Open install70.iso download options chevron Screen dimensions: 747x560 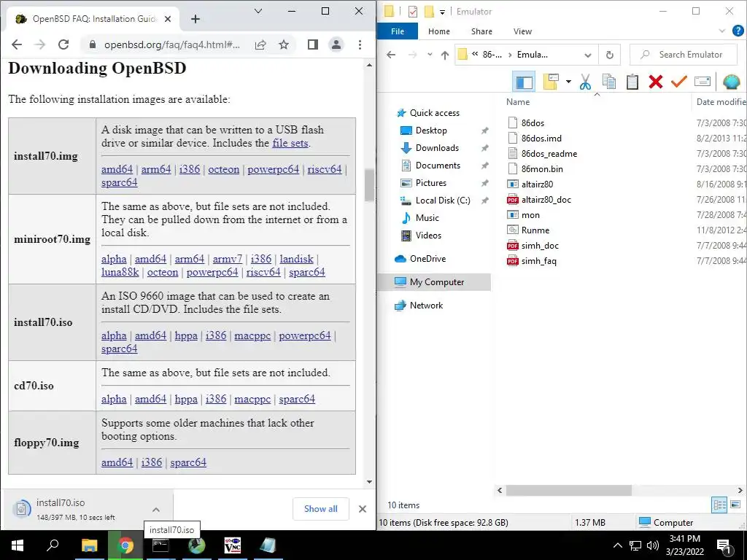point(156,510)
